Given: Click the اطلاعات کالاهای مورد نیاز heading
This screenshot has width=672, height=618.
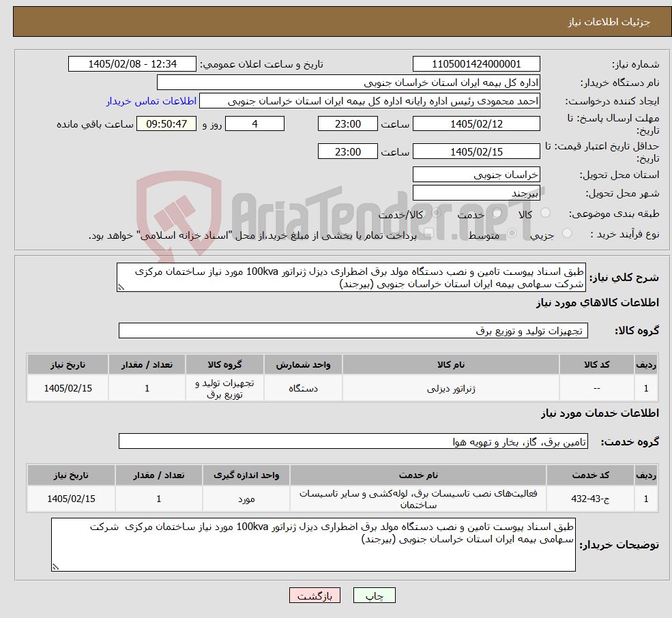Looking at the screenshot, I should (598, 303).
